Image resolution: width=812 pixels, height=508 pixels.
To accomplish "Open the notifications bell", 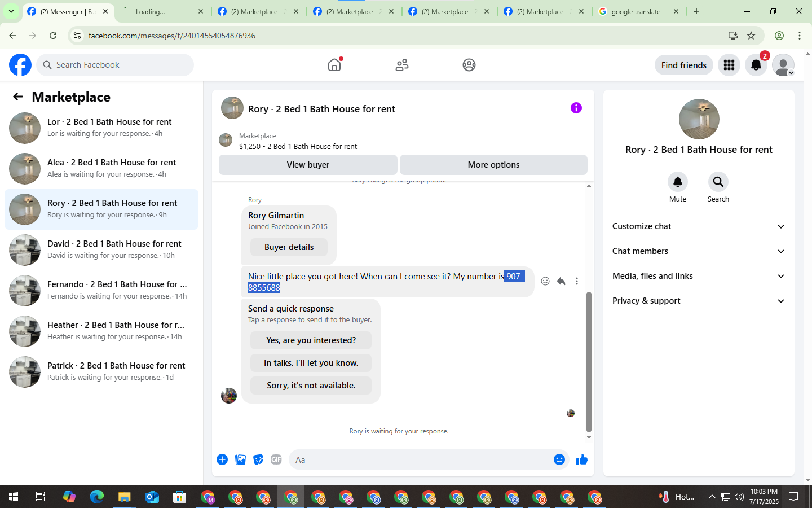I will tap(756, 65).
